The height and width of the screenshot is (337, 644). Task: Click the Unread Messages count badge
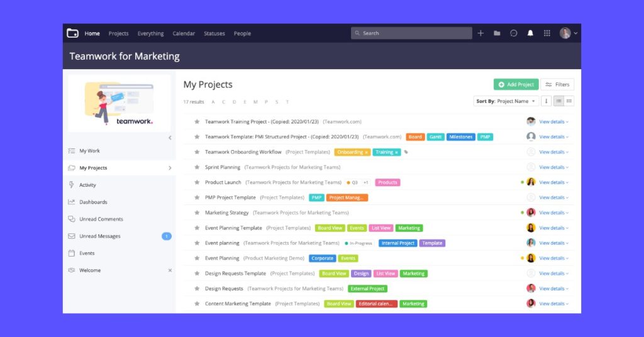pos(167,236)
